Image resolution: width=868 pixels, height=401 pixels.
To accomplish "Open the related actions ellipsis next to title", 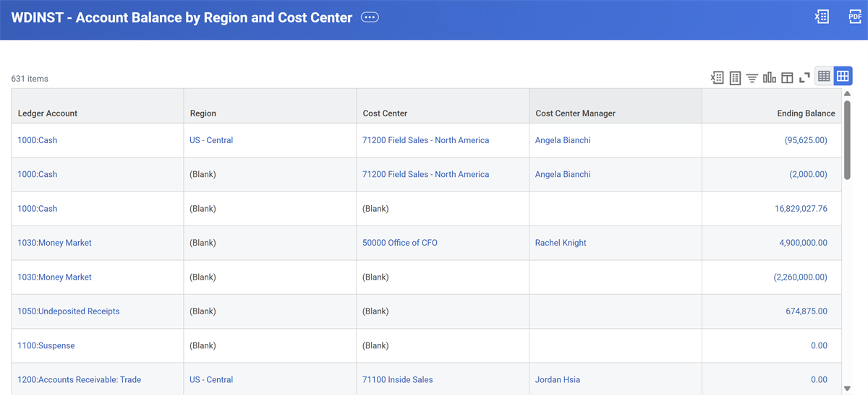I will tap(370, 17).
